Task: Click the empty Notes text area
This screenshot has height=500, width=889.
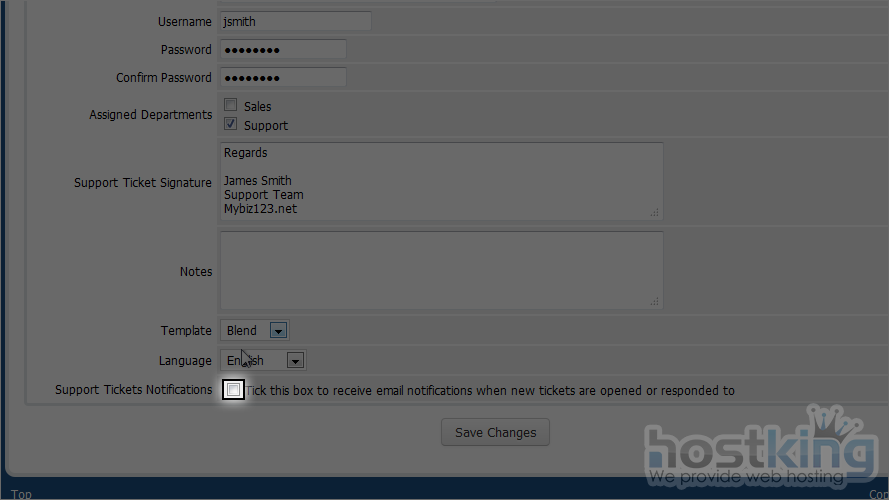Action: point(440,271)
